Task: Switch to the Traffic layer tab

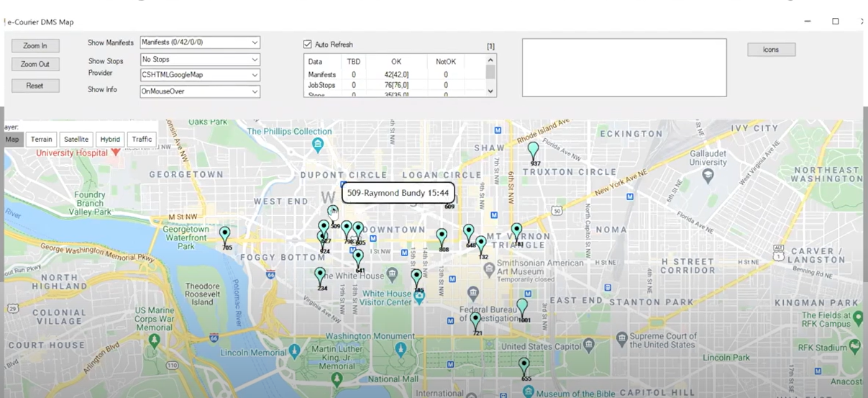Action: click(x=142, y=140)
